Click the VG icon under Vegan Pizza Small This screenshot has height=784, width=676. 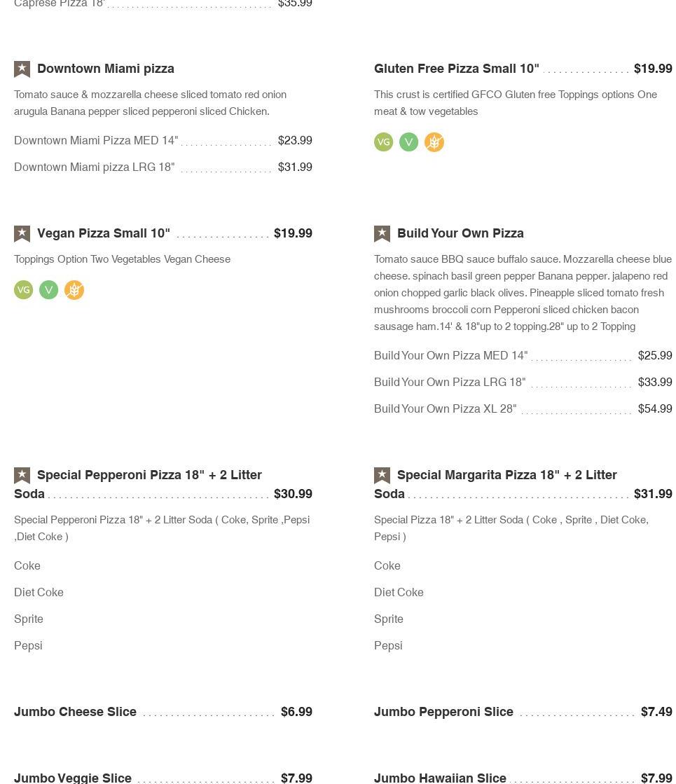(24, 290)
